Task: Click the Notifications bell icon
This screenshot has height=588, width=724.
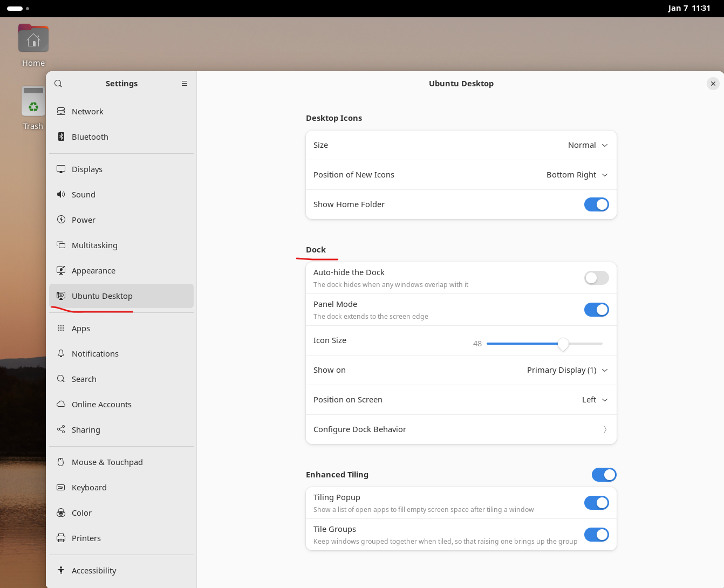Action: (x=61, y=353)
